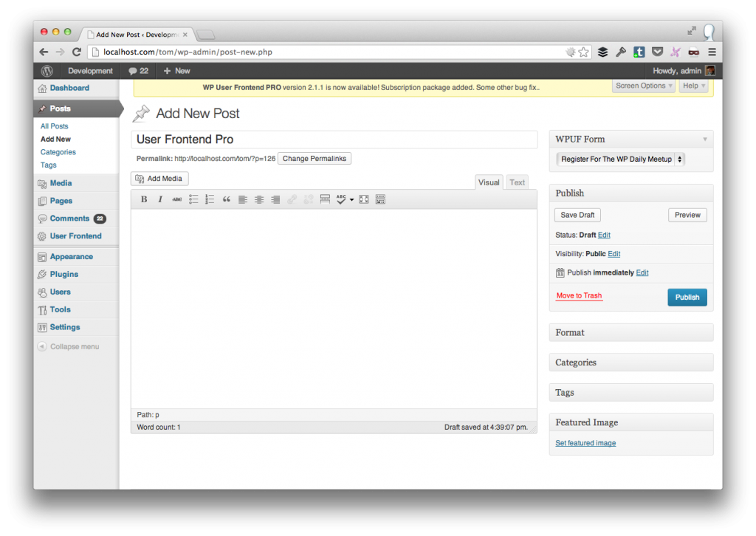The height and width of the screenshot is (536, 756).
Task: Edit the post Status
Action: coord(604,236)
